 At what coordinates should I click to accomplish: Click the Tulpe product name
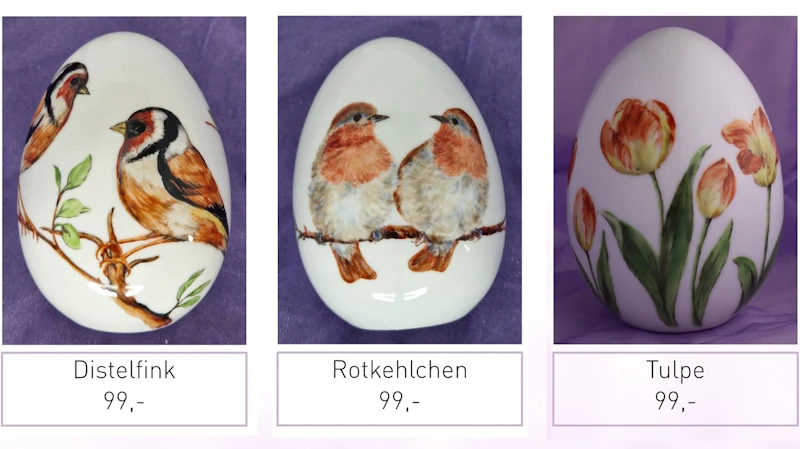coord(675,370)
